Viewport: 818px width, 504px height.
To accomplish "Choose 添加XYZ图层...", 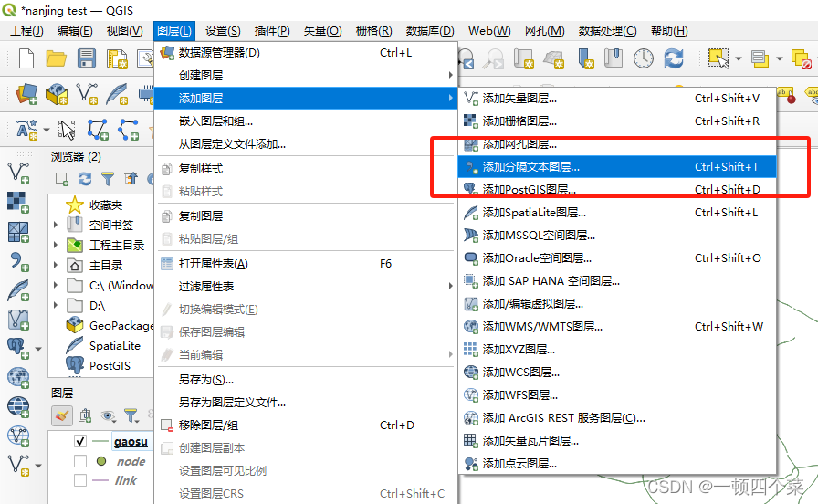I will coord(617,349).
